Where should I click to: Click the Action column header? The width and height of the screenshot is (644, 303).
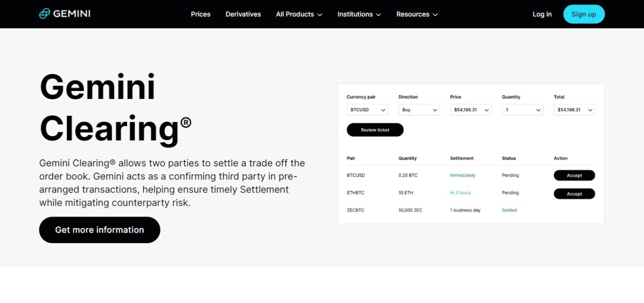tap(561, 158)
